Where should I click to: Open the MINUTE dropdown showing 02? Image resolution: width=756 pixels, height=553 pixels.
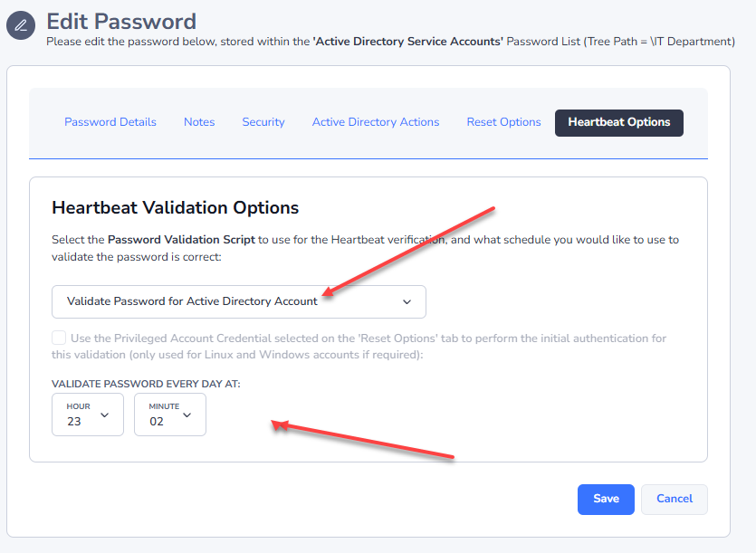[x=169, y=415]
